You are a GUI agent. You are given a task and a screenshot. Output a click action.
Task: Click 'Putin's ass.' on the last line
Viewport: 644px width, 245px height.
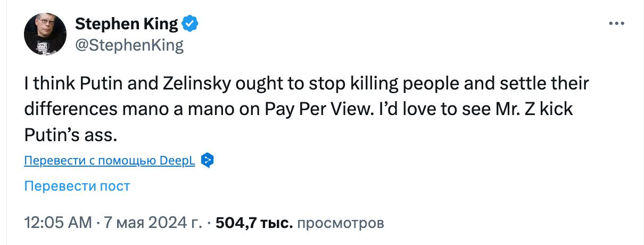(70, 135)
